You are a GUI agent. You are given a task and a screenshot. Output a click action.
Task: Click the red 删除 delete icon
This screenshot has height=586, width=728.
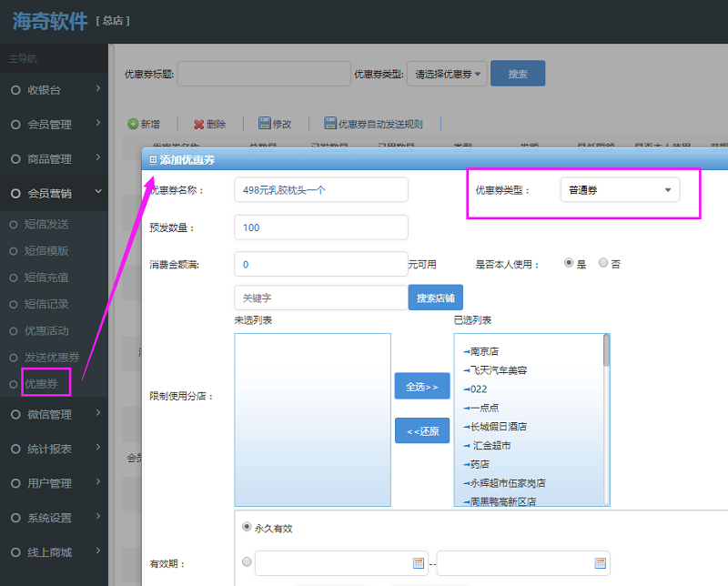198,122
